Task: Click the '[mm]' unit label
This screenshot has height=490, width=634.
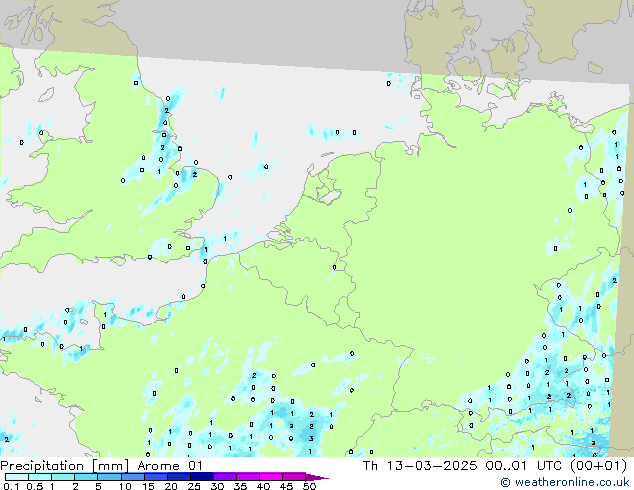Action: click(110, 466)
